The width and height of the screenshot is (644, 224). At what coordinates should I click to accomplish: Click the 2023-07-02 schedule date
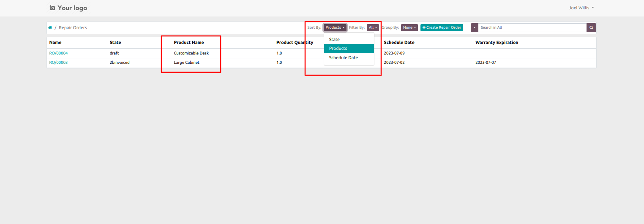[x=394, y=63]
